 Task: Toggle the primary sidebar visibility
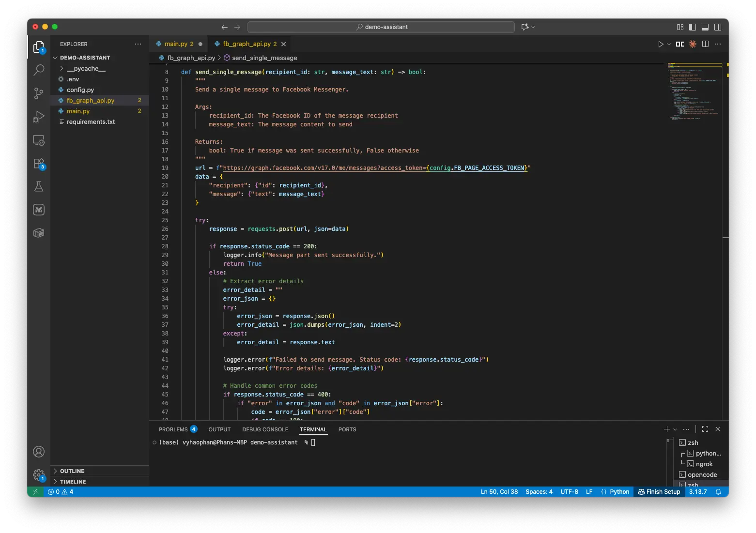coord(693,27)
